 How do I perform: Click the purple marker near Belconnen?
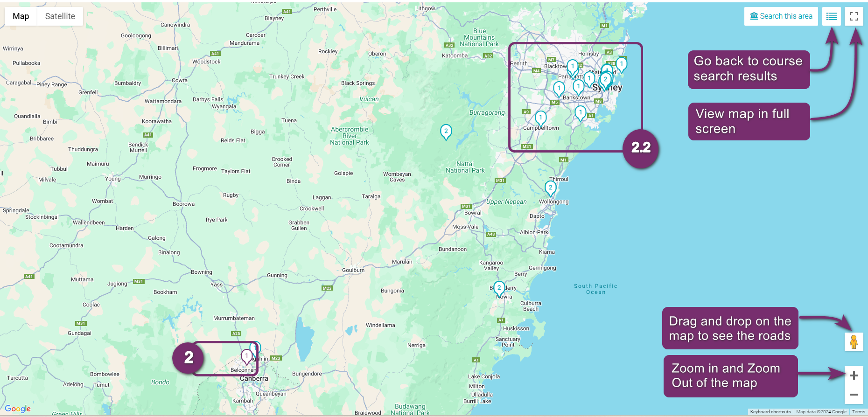[246, 356]
